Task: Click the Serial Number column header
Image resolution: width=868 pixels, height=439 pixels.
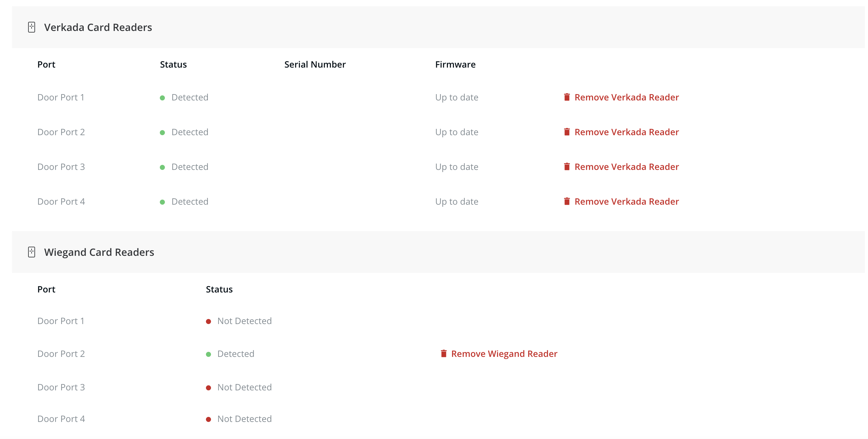Action: point(315,64)
